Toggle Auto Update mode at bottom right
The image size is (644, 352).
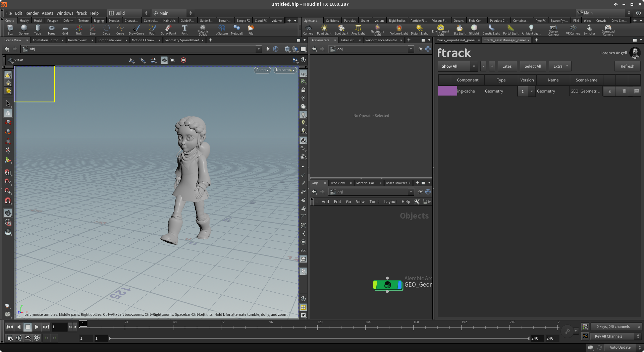620,347
